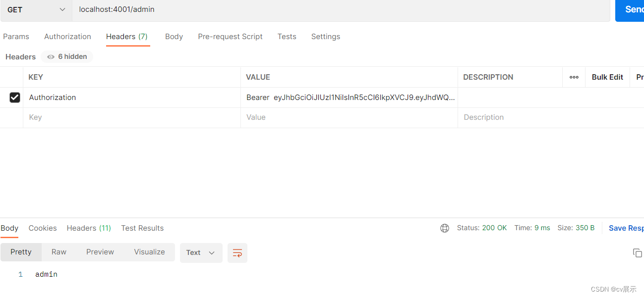
Task: Open the response Cookies tab
Action: click(x=43, y=228)
